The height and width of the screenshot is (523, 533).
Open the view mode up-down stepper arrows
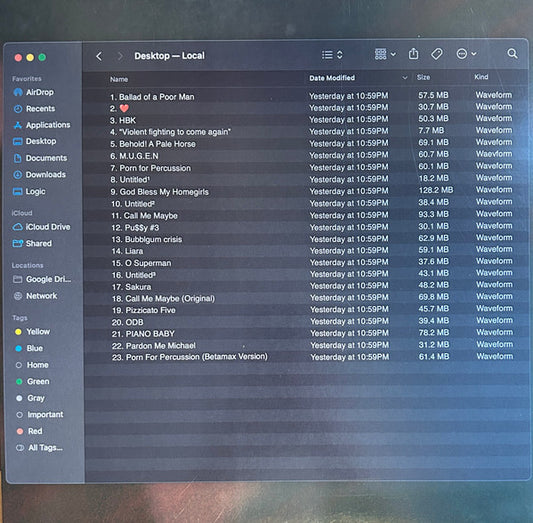(340, 55)
